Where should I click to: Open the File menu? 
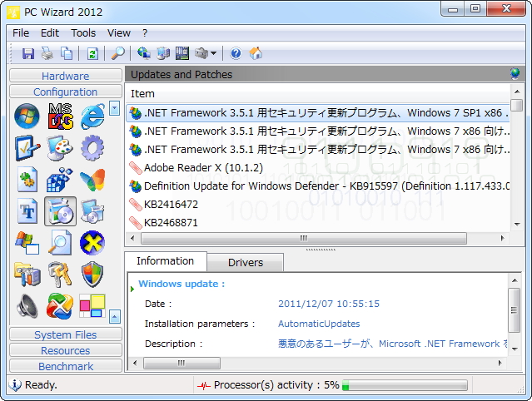(x=21, y=33)
